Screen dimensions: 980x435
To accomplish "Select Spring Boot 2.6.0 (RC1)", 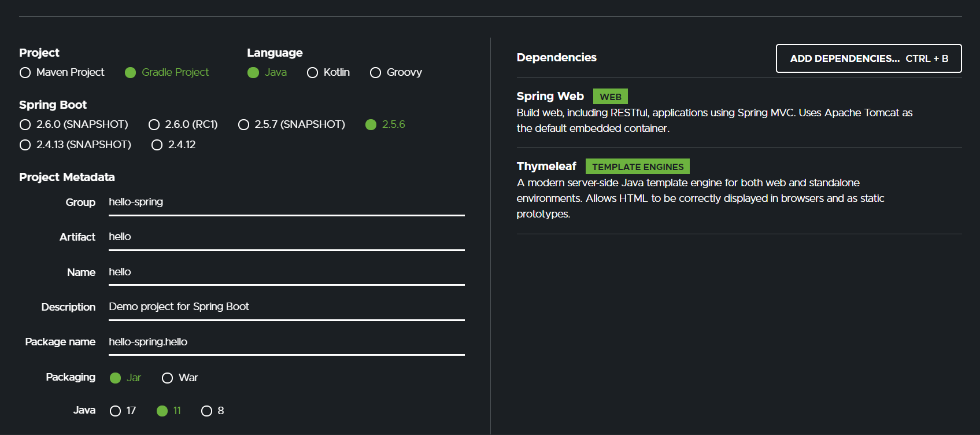I will (183, 124).
